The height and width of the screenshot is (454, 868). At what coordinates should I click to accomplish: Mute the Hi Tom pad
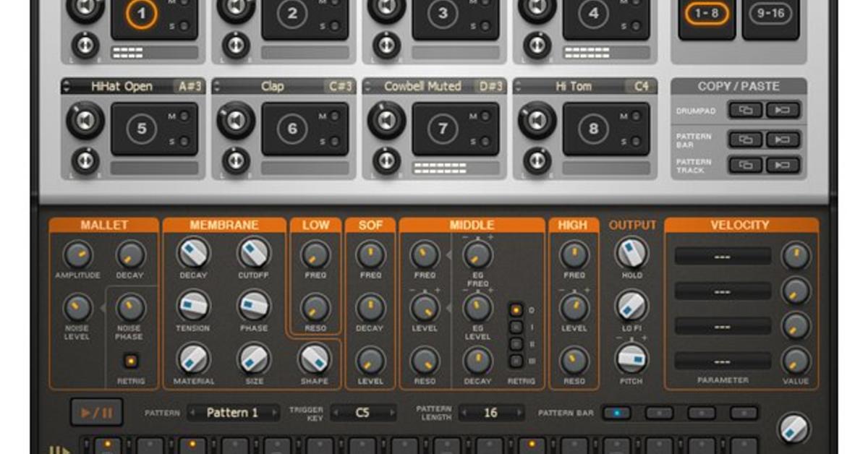tap(636, 116)
